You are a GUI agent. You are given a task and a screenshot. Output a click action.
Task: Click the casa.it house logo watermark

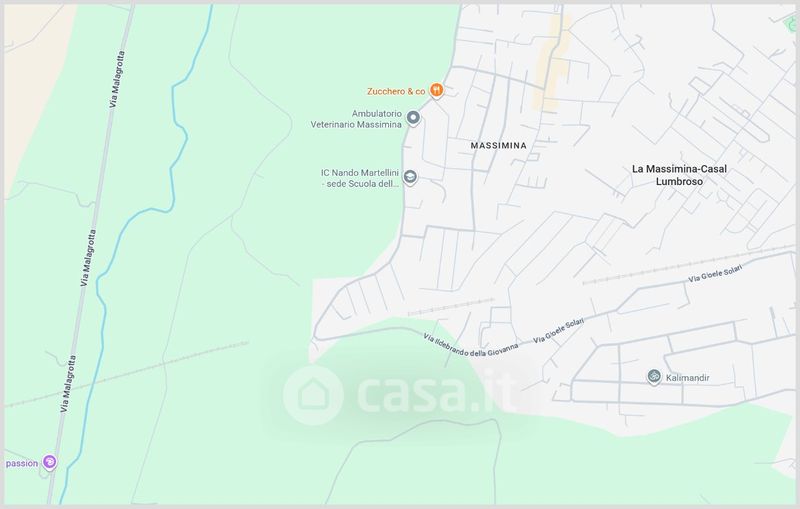[x=313, y=395]
